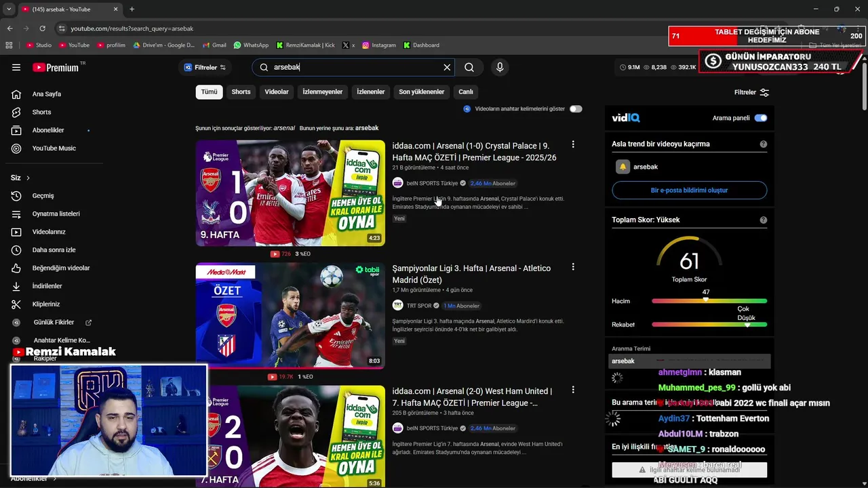
Task: Open more options for Crystal Palace video
Action: point(573,144)
